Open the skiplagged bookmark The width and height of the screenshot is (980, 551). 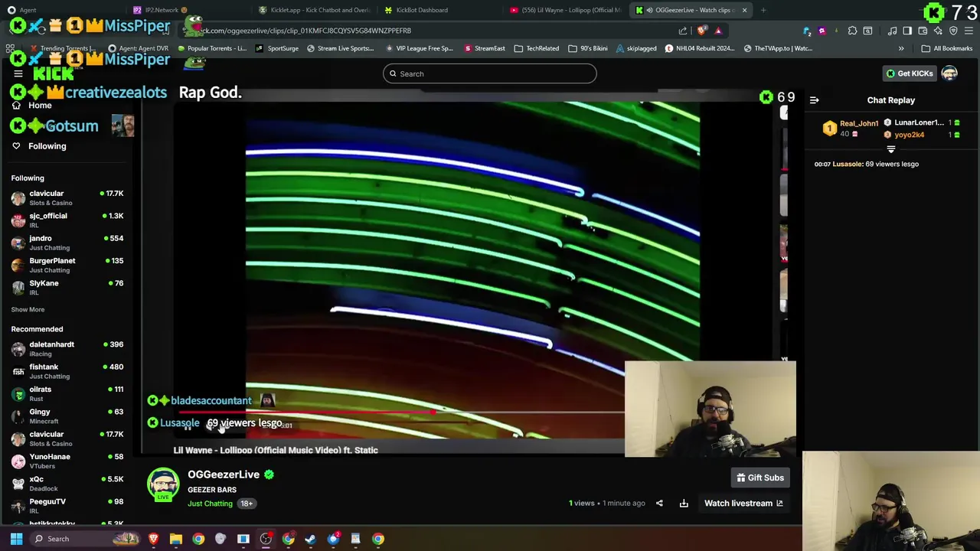pyautogui.click(x=635, y=48)
